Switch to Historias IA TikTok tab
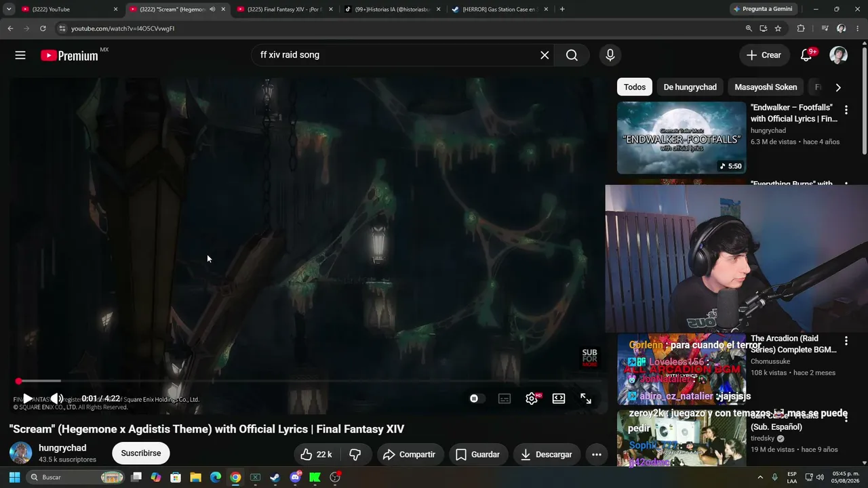The height and width of the screenshot is (488, 868). point(393,9)
